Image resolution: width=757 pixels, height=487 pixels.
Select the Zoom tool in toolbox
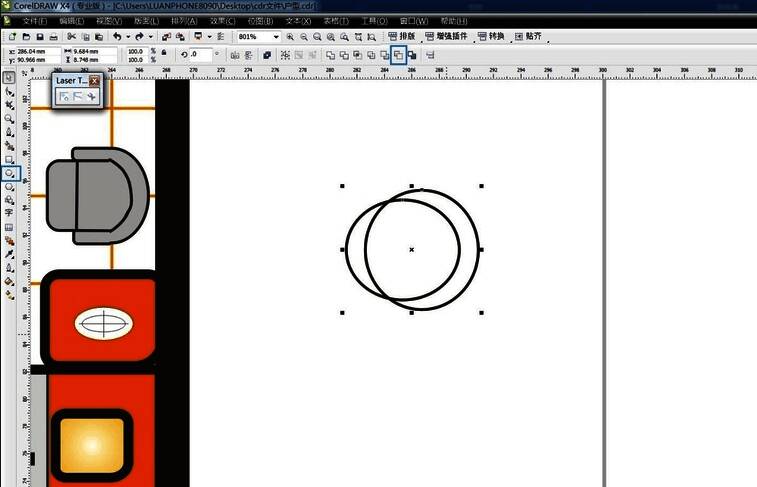click(10, 118)
